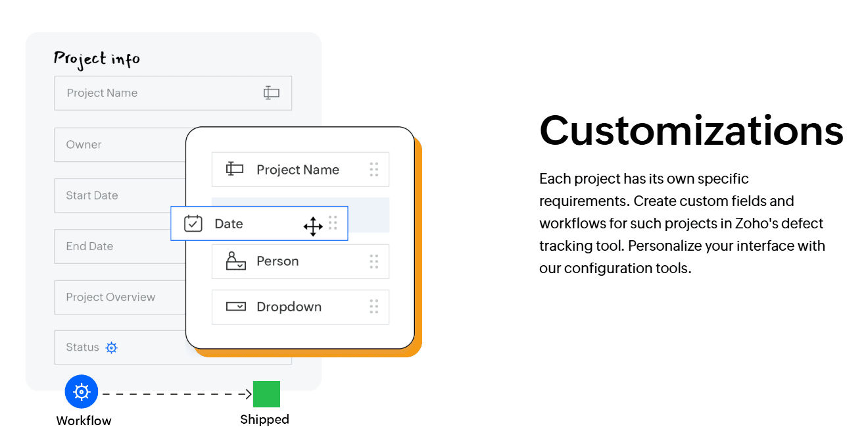Click the drag handle on Person row
The width and height of the screenshot is (868, 435).
tap(374, 262)
